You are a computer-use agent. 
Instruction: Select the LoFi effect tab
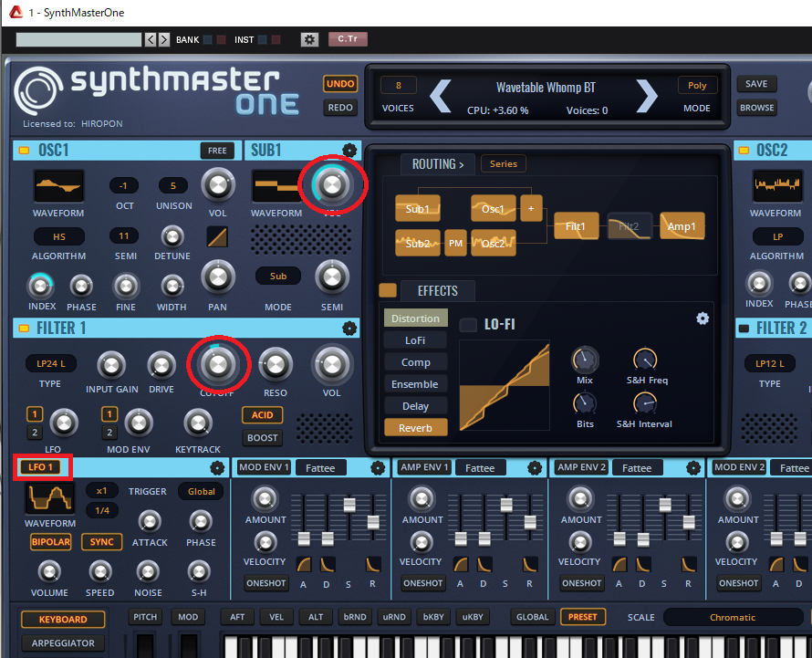click(415, 340)
